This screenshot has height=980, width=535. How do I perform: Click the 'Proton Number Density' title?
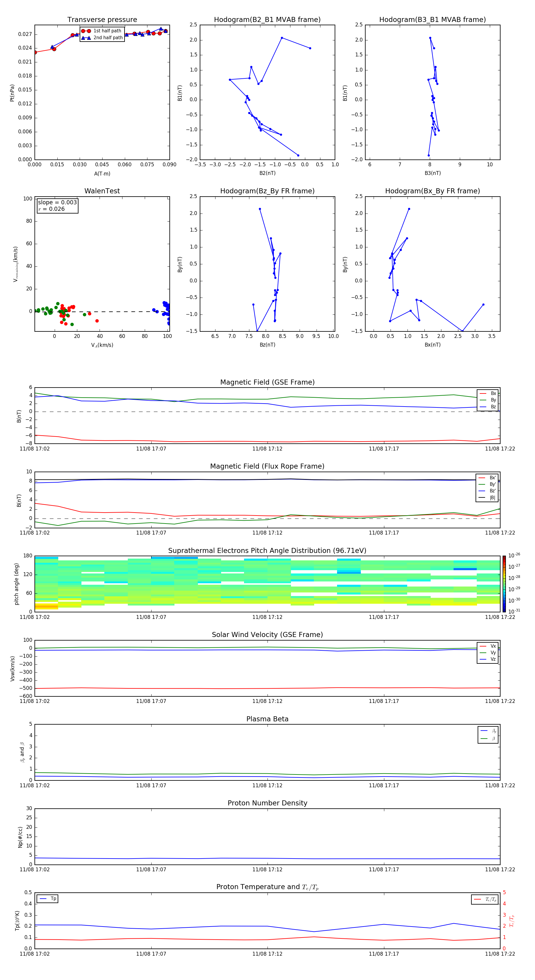267,803
